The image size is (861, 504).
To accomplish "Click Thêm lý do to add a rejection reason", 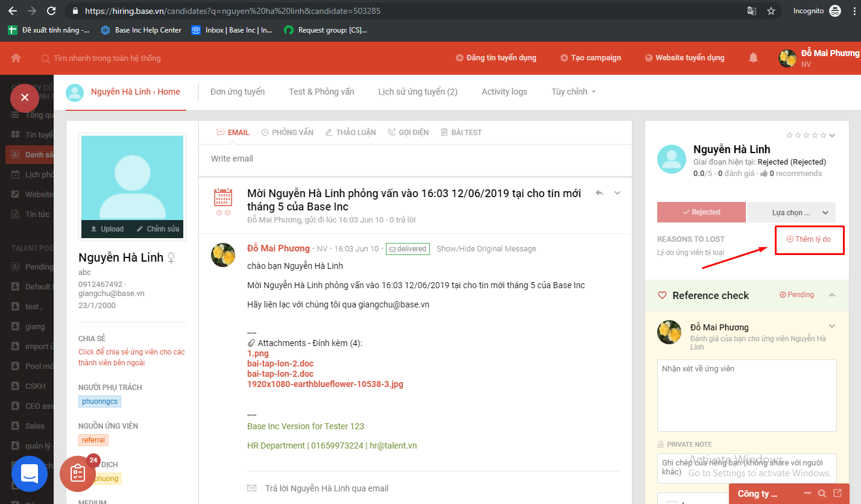I will [809, 239].
